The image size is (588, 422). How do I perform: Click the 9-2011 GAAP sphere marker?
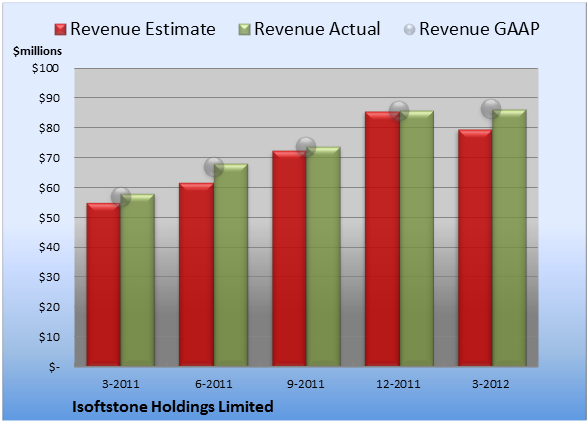[306, 147]
